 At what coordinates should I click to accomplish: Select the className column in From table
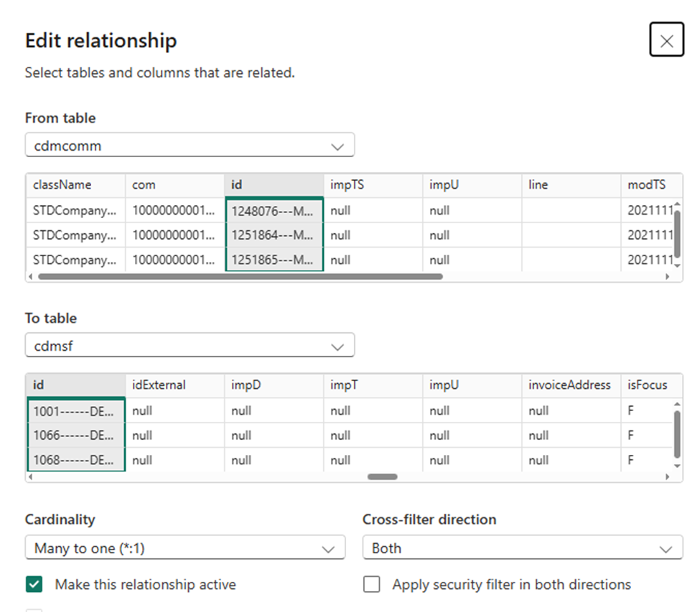(76, 185)
